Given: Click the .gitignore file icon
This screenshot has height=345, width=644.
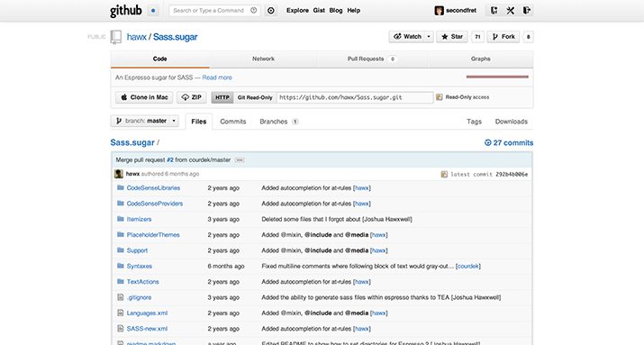Looking at the screenshot, I should (x=121, y=297).
